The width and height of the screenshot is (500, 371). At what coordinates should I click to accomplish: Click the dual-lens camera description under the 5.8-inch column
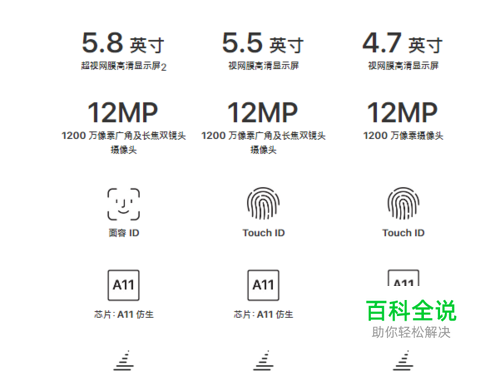[x=124, y=143]
